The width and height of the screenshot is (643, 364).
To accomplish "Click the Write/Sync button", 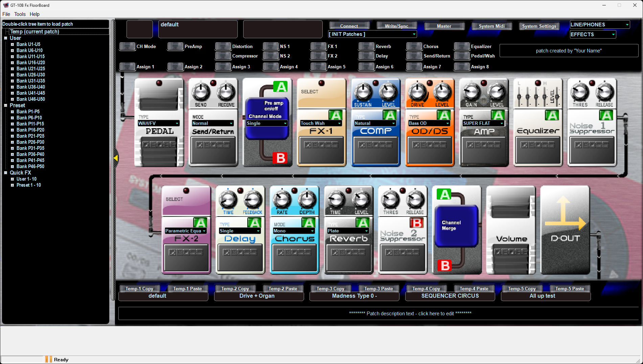I will point(396,26).
